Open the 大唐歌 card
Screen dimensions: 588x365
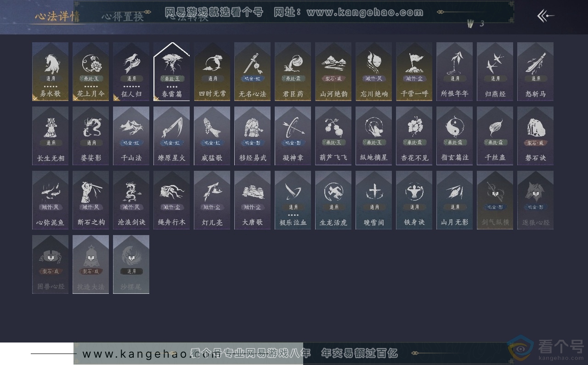(x=253, y=200)
